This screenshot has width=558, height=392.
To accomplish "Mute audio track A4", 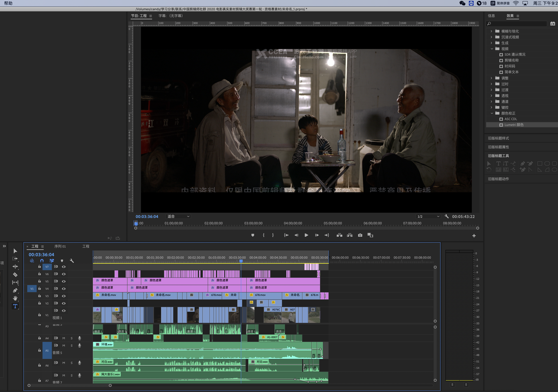I will [x=64, y=338].
